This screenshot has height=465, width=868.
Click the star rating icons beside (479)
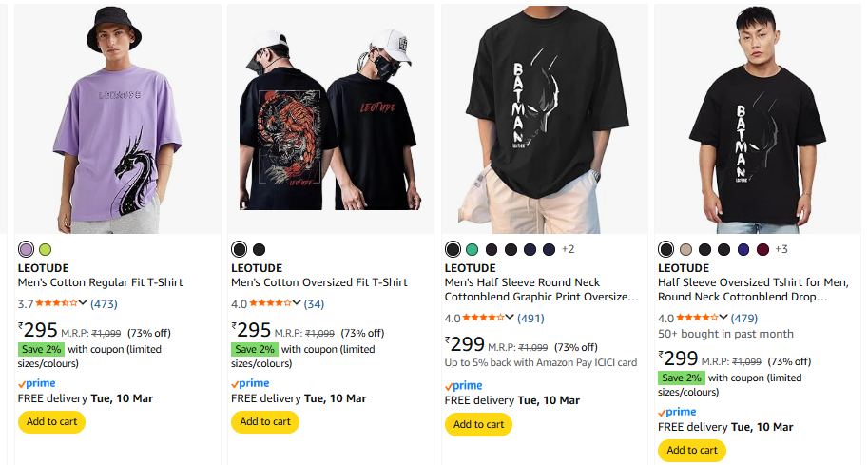699,318
